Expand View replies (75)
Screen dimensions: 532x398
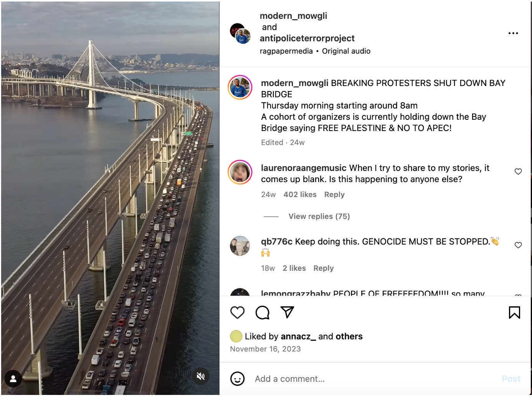click(319, 216)
